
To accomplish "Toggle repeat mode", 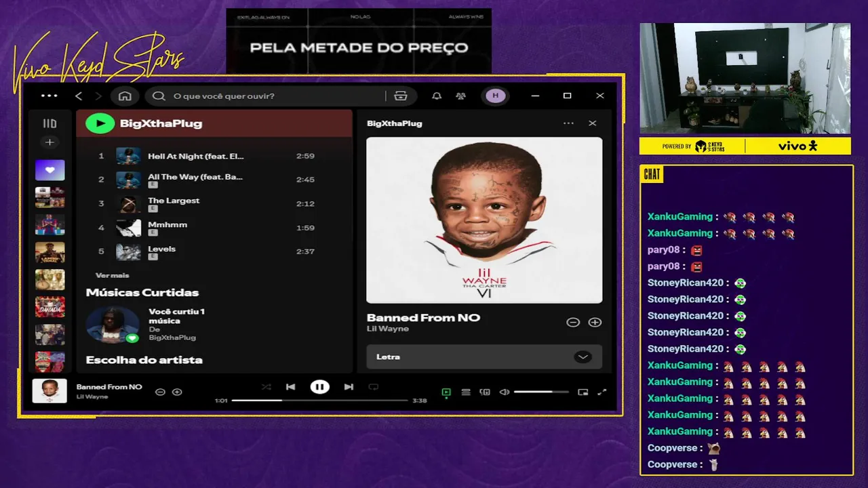I will click(x=373, y=387).
